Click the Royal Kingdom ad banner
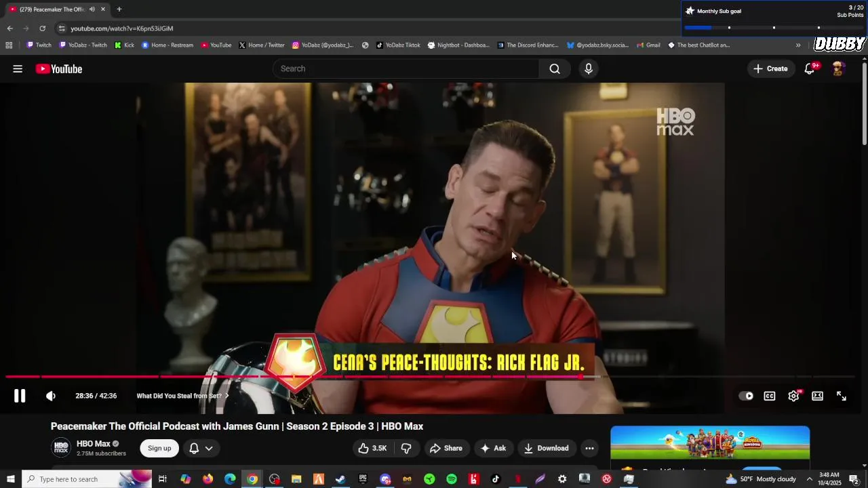This screenshot has width=868, height=488. 710,443
